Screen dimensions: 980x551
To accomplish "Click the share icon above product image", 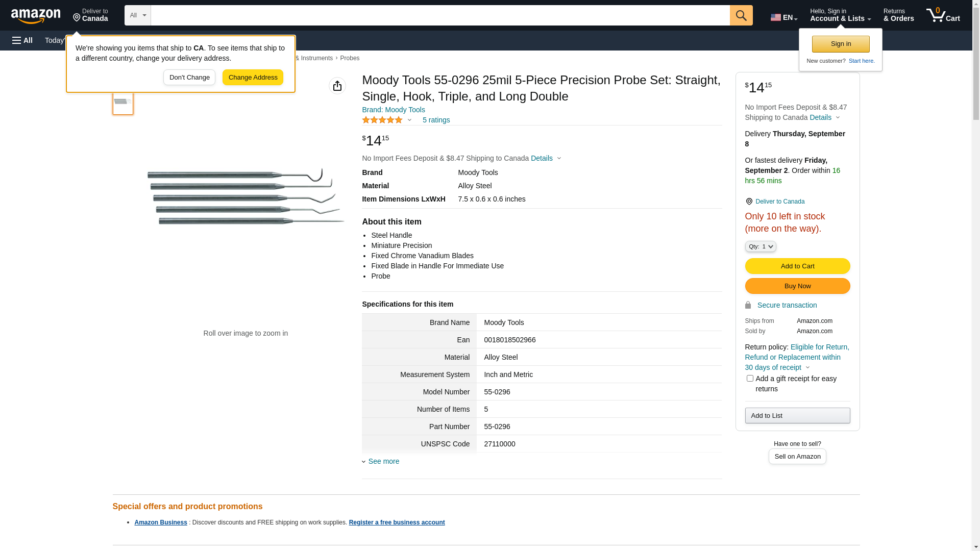I will 337,86.
